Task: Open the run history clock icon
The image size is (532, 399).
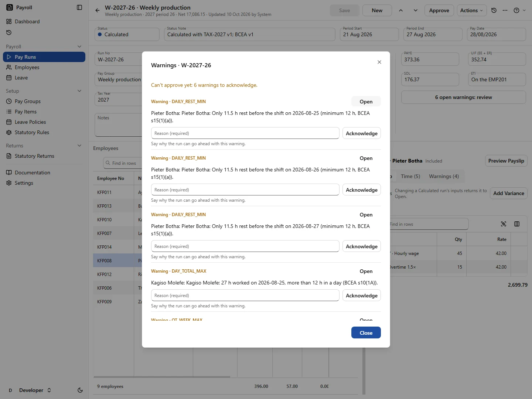Action: pos(494,10)
